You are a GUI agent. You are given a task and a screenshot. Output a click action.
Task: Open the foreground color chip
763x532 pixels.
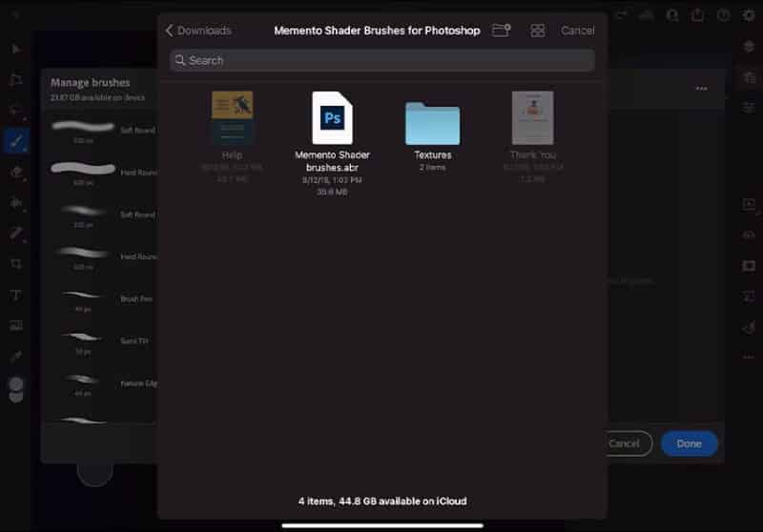pyautogui.click(x=16, y=384)
